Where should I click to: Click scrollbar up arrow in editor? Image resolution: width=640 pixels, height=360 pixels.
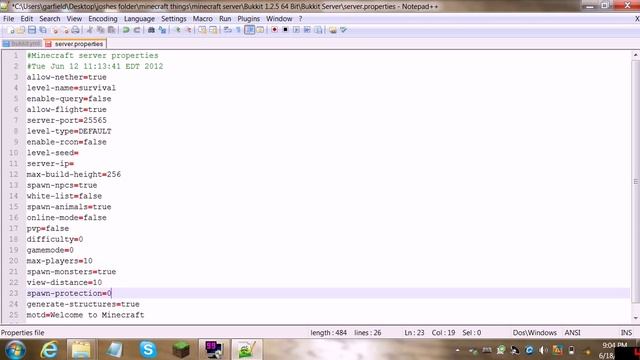point(635,55)
